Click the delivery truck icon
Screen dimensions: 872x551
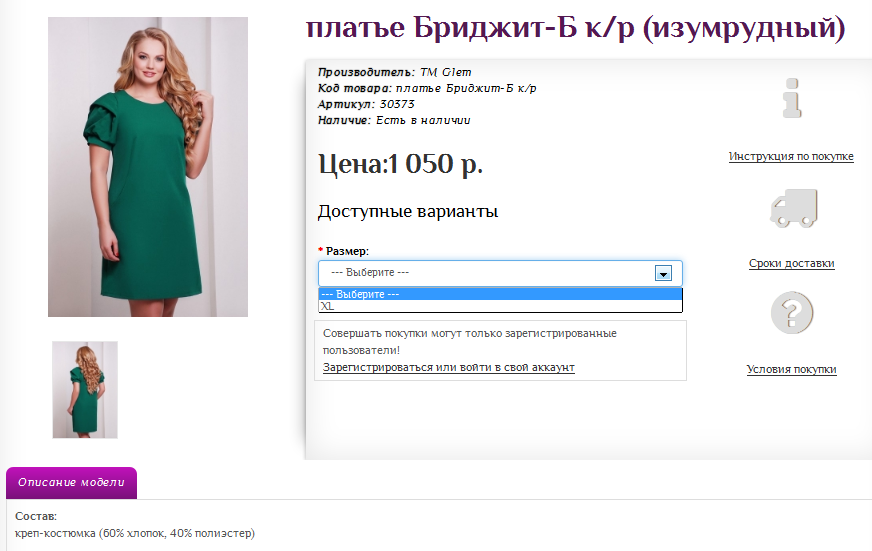pos(794,208)
